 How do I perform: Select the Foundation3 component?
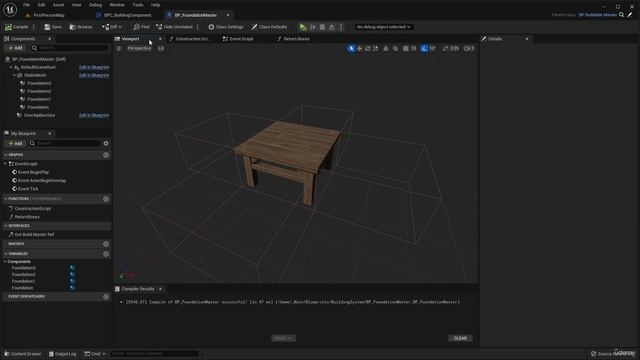click(x=39, y=83)
